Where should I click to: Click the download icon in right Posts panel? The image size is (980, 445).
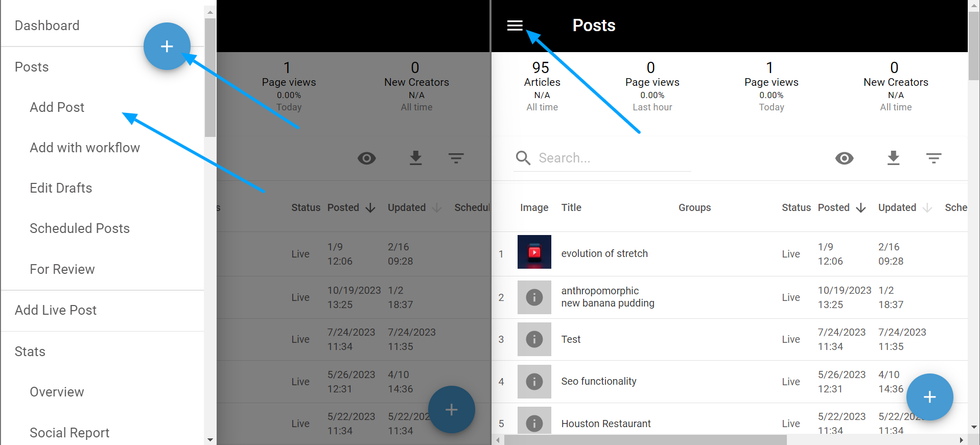tap(893, 158)
